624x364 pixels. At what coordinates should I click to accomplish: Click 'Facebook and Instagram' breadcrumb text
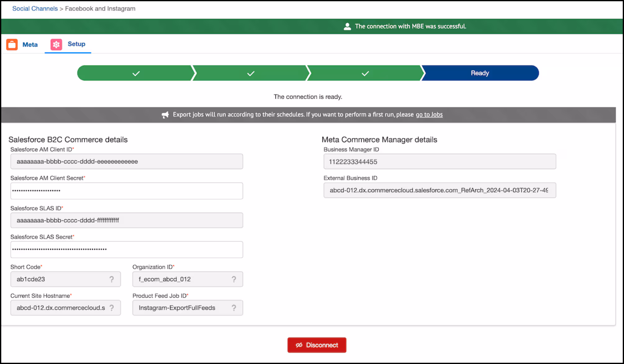(100, 8)
